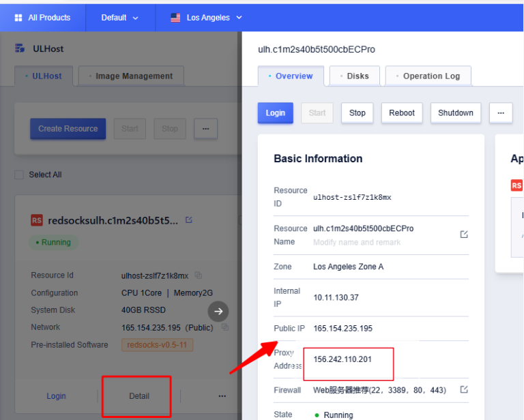Open more options at card bottom
524x420 pixels.
point(222,396)
